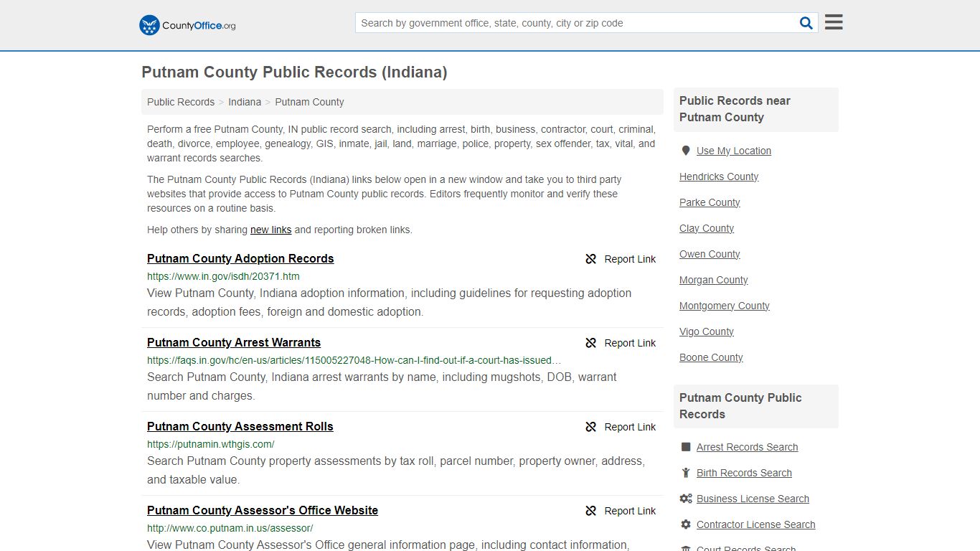The width and height of the screenshot is (980, 551).
Task: Click broken-link icon for Arrest Warrants
Action: [x=590, y=343]
